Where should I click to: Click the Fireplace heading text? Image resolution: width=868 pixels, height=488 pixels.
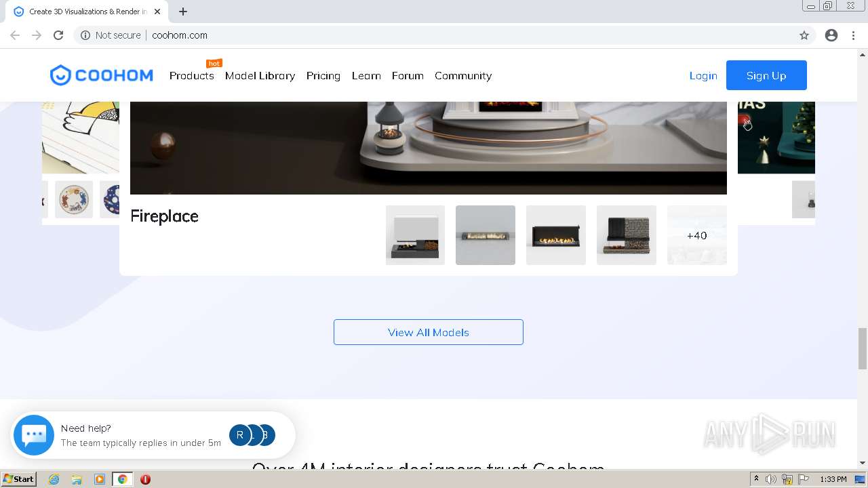pos(165,216)
